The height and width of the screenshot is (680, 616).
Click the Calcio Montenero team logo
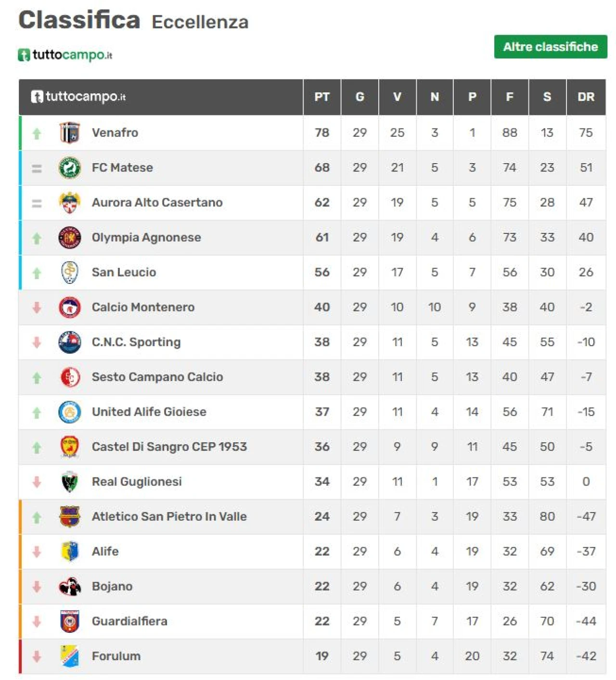[x=70, y=308]
